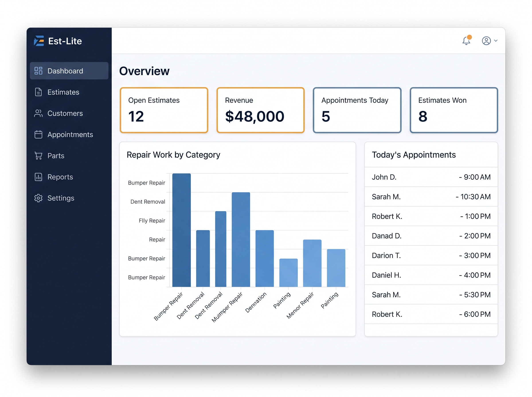The width and height of the screenshot is (532, 397).
Task: Open notifications bell icon
Action: click(466, 40)
